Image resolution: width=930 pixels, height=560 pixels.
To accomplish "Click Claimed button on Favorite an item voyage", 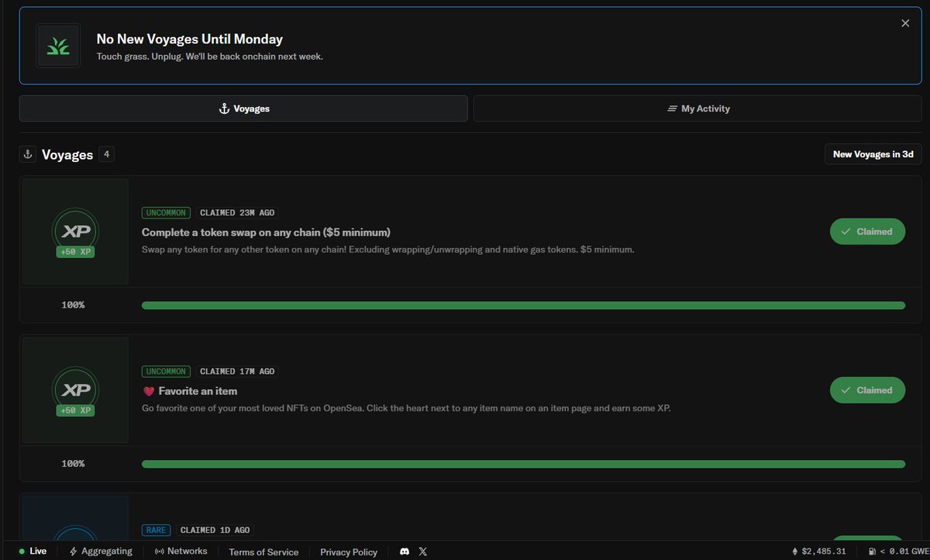I will coord(867,390).
